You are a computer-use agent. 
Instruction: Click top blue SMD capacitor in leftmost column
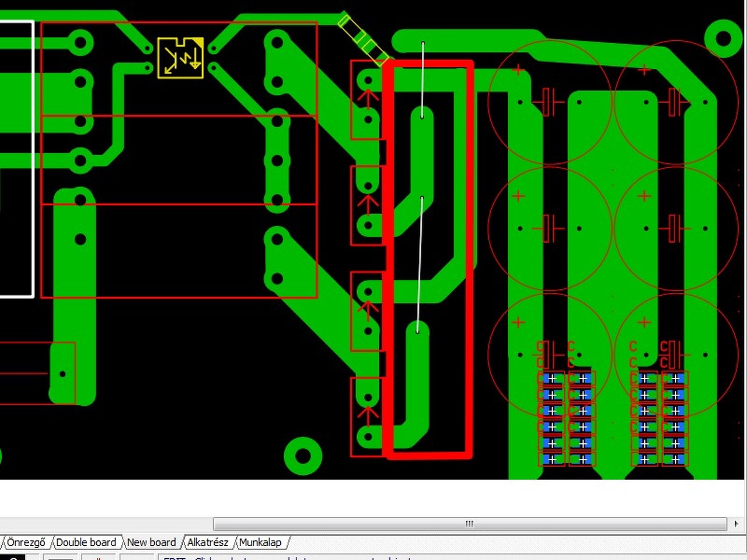(551, 379)
